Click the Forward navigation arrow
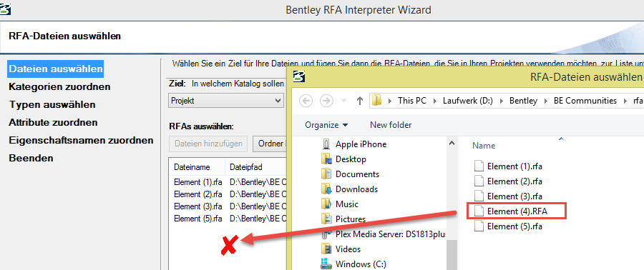This screenshot has height=270, width=644. point(326,101)
